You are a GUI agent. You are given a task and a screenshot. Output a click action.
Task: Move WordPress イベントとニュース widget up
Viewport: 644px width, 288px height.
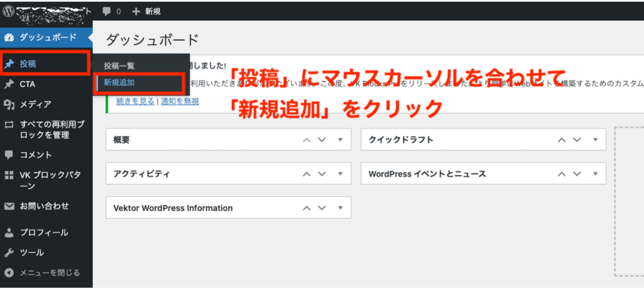point(562,174)
